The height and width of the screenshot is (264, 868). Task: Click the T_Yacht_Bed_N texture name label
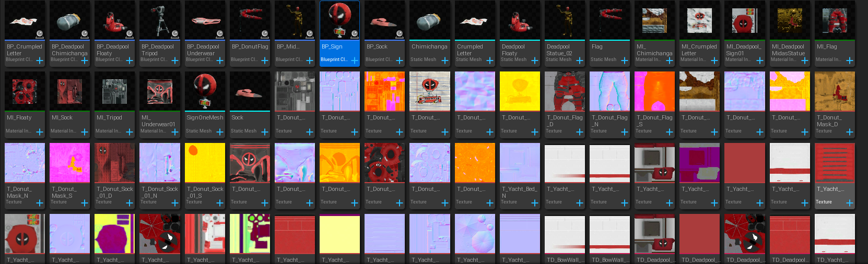pyautogui.click(x=519, y=192)
